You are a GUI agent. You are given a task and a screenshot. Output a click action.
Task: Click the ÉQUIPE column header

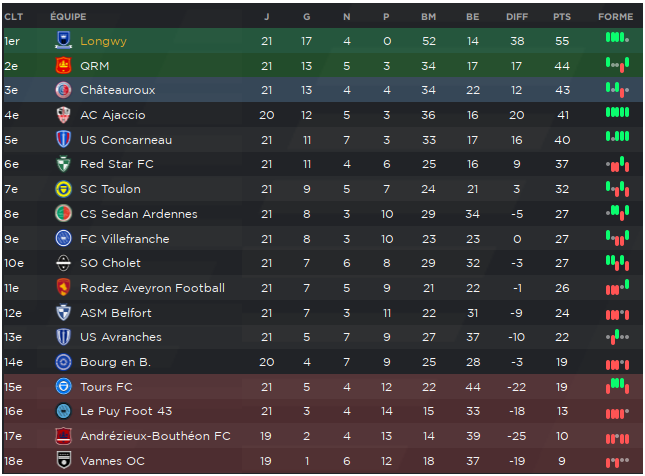(68, 17)
